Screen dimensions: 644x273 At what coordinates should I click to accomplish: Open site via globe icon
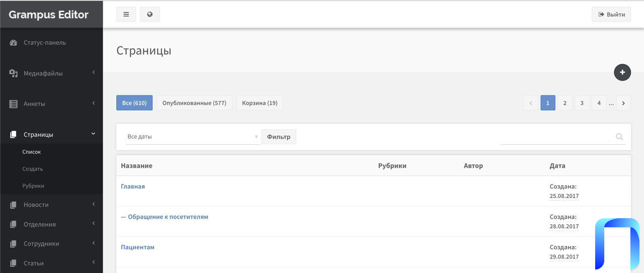pyautogui.click(x=150, y=14)
